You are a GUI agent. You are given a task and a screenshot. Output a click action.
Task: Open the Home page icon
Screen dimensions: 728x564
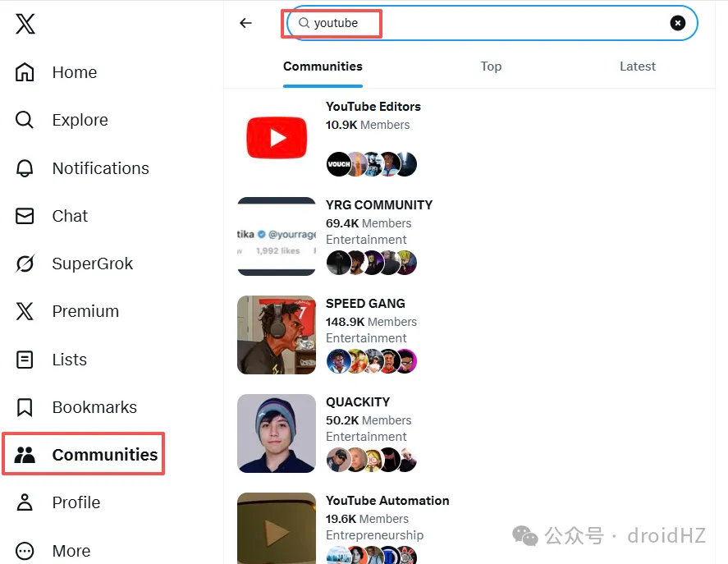click(x=25, y=72)
